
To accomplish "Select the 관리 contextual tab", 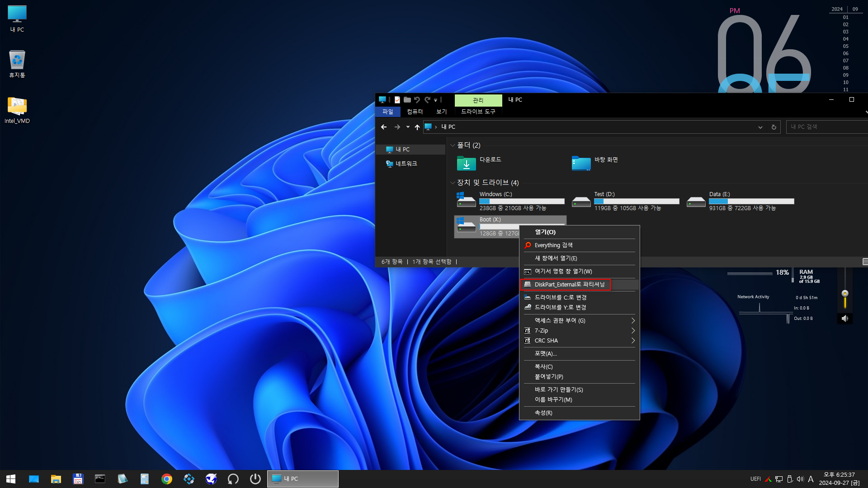I will [478, 100].
